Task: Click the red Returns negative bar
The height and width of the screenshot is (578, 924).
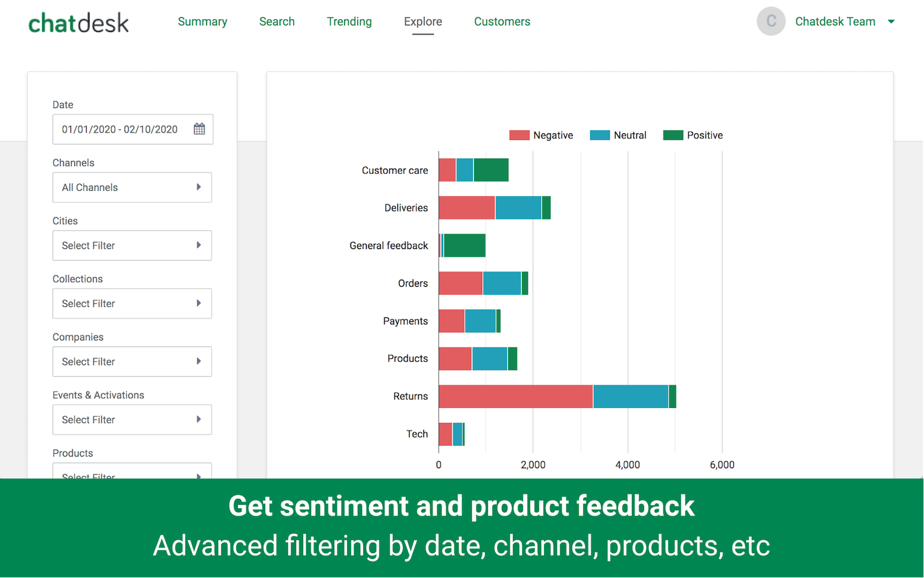Action: [x=515, y=397]
